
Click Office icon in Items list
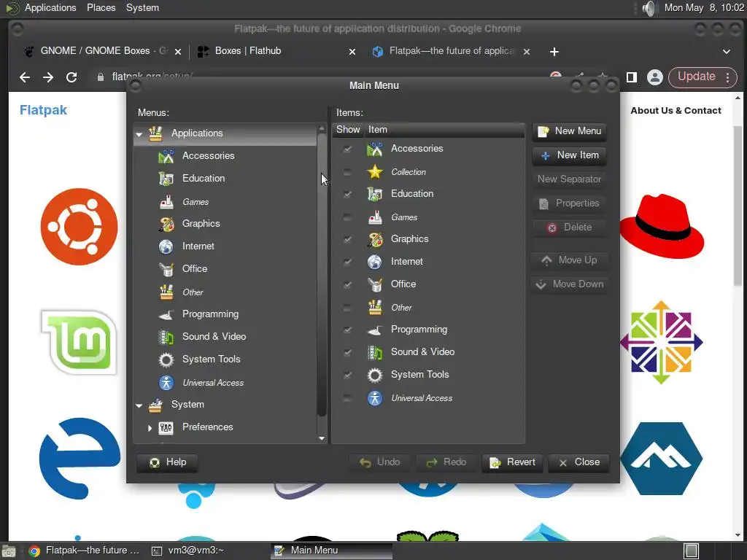[375, 284]
